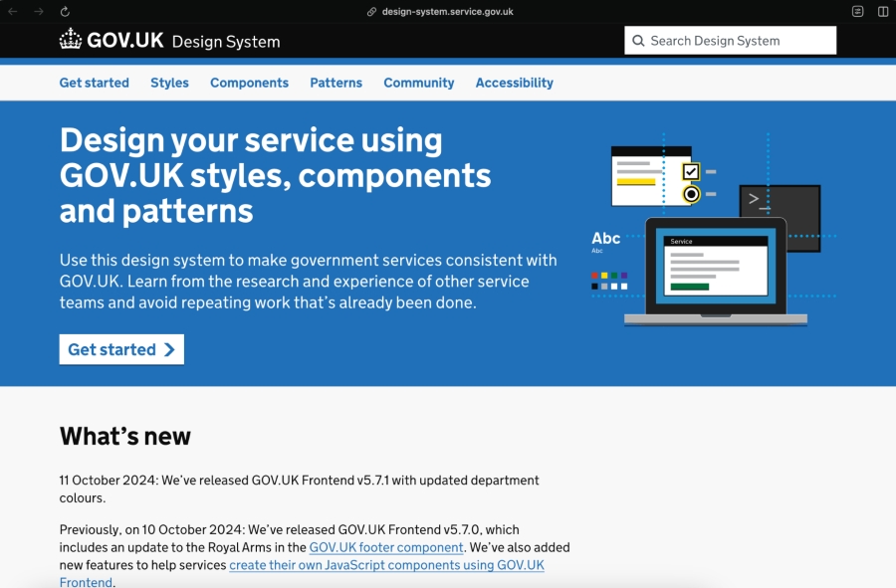Viewport: 896px width, 588px height.
Task: Click the magnifying glass search icon
Action: (x=638, y=41)
